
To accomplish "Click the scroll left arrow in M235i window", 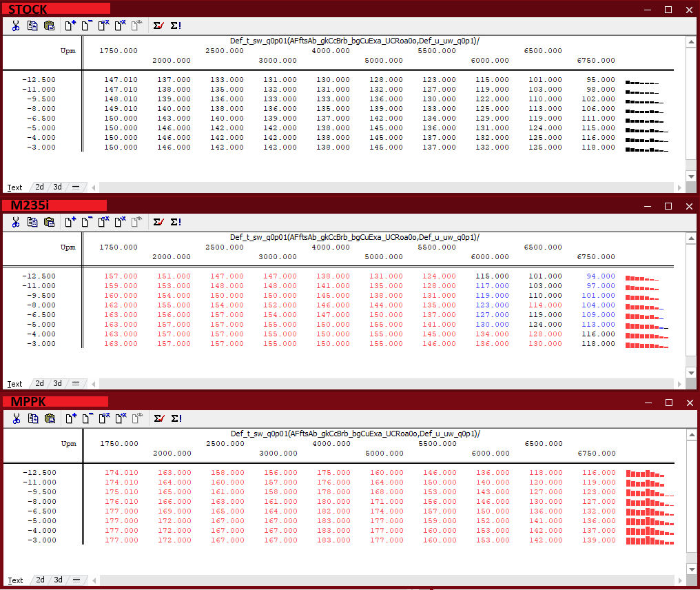I will 94,384.
